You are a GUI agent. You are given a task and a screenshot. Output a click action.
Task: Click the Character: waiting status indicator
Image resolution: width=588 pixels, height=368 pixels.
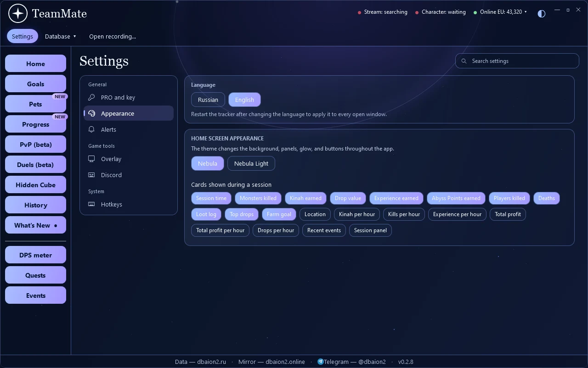(x=441, y=12)
